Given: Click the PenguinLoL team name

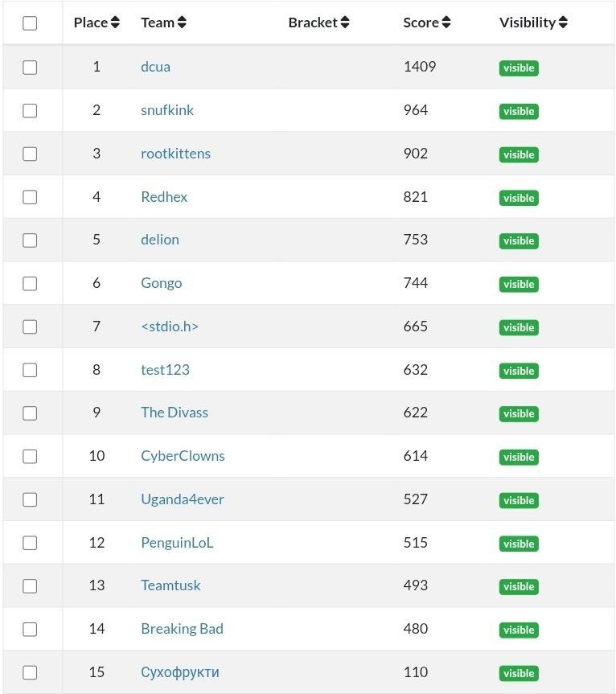Looking at the screenshot, I should point(177,543).
